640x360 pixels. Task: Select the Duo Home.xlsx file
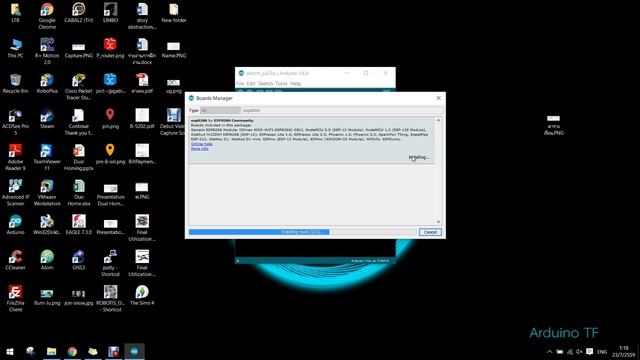79,193
